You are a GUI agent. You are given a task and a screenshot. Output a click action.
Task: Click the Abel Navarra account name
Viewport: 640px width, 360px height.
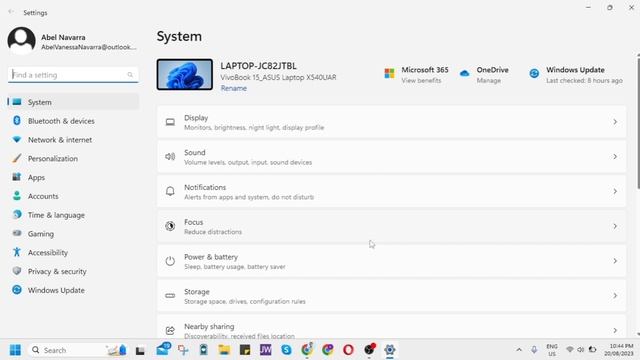click(x=63, y=37)
